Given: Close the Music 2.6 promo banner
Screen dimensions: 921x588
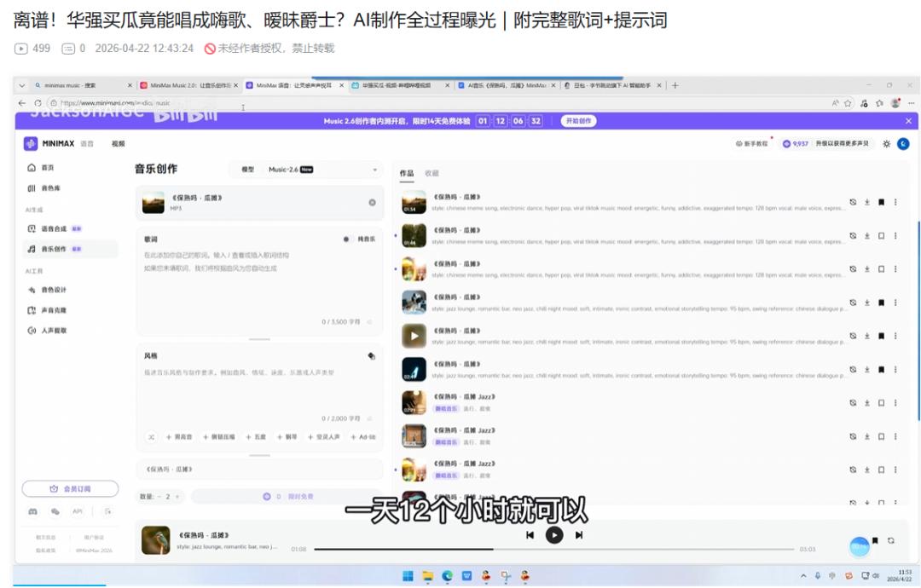Looking at the screenshot, I should click(x=908, y=121).
